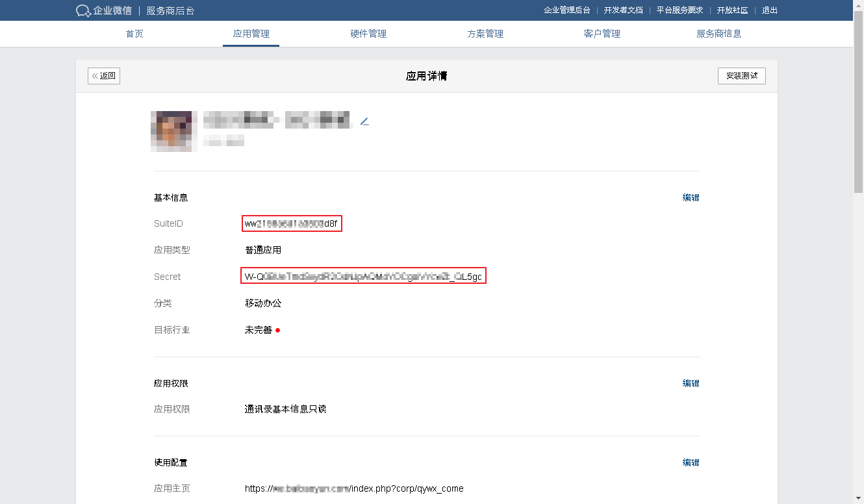Open the 客户管理 tab
The height and width of the screenshot is (504, 864).
click(602, 34)
